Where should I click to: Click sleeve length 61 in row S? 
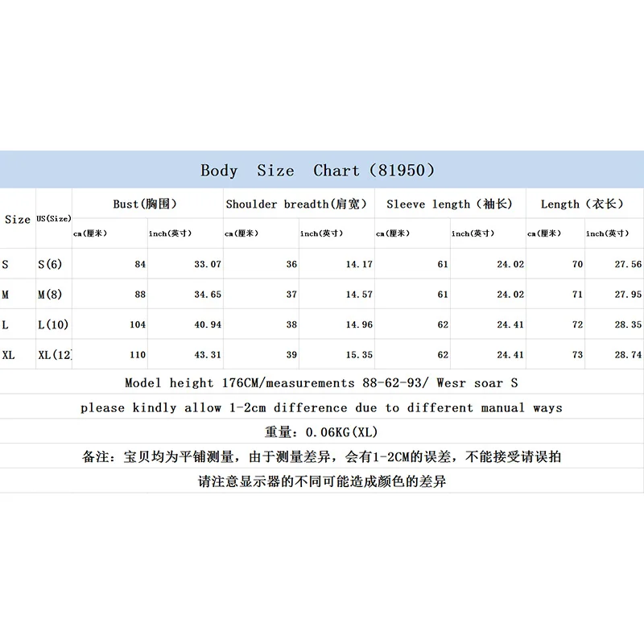(443, 264)
